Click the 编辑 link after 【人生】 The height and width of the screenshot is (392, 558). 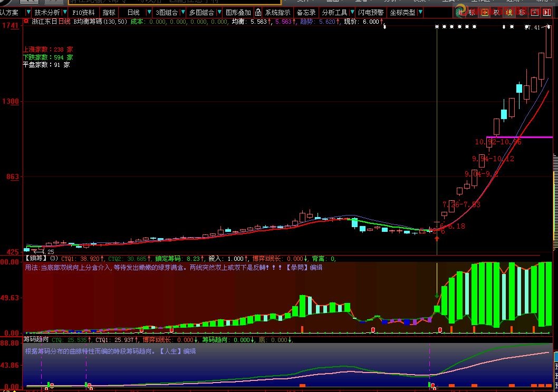pos(189,351)
